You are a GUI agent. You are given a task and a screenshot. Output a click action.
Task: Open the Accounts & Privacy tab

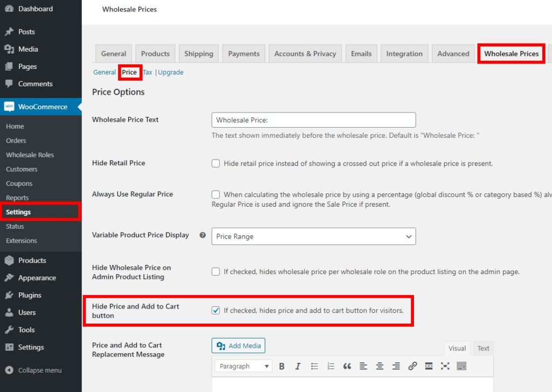click(305, 54)
